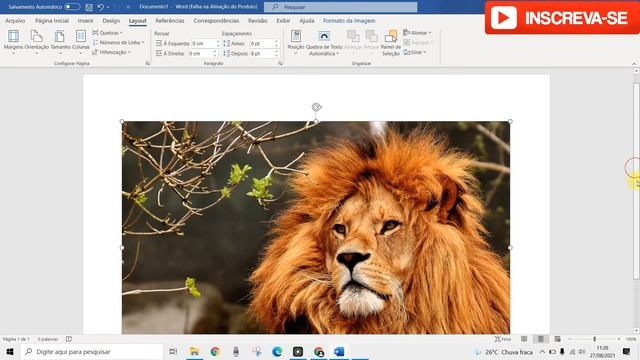Click the Página 1 de 1 status text
Screen dimensions: 640x360
pyautogui.click(x=16, y=339)
